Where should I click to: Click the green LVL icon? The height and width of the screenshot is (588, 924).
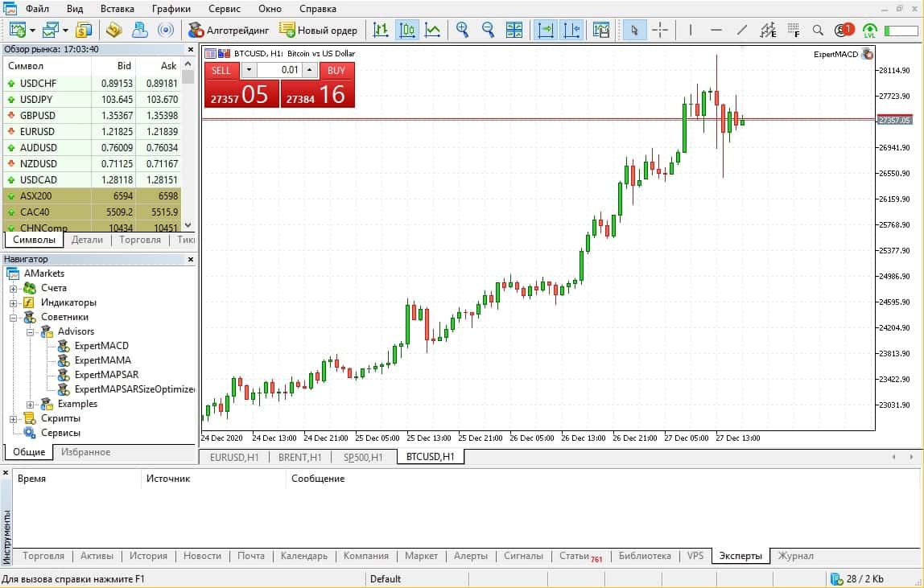[870, 30]
